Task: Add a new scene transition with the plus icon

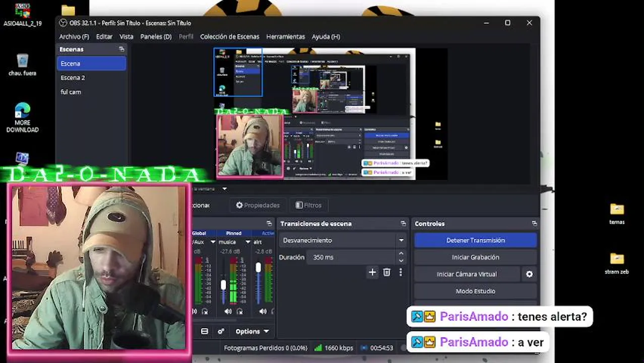Action: 372,272
